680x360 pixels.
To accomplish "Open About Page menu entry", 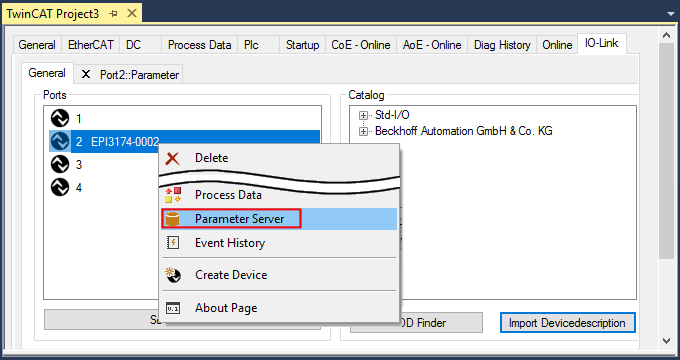I will pos(279,308).
